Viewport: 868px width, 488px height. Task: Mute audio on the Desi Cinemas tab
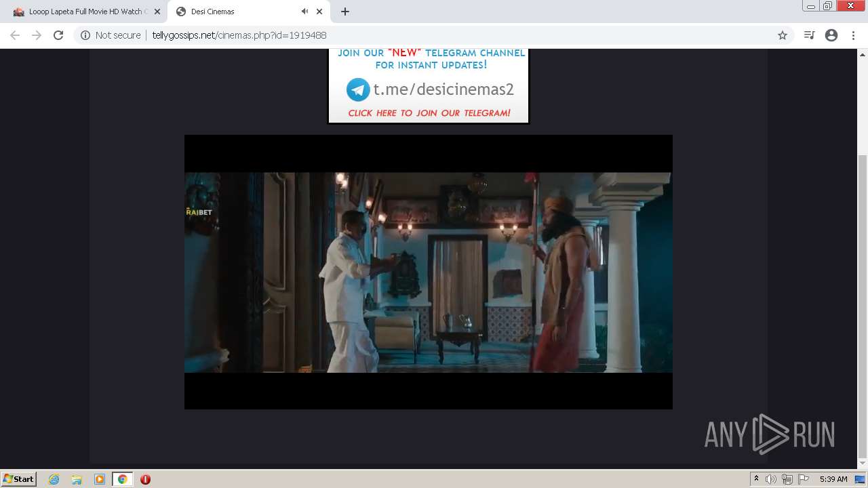304,12
